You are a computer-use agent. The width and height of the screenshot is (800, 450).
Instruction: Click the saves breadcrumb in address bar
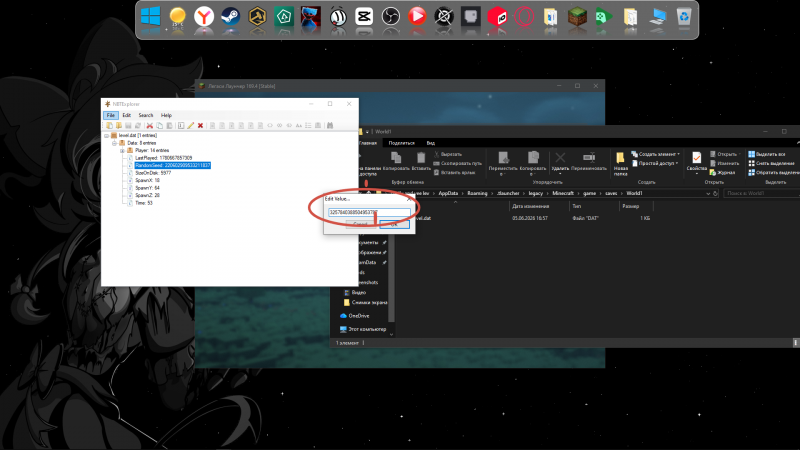tap(611, 193)
